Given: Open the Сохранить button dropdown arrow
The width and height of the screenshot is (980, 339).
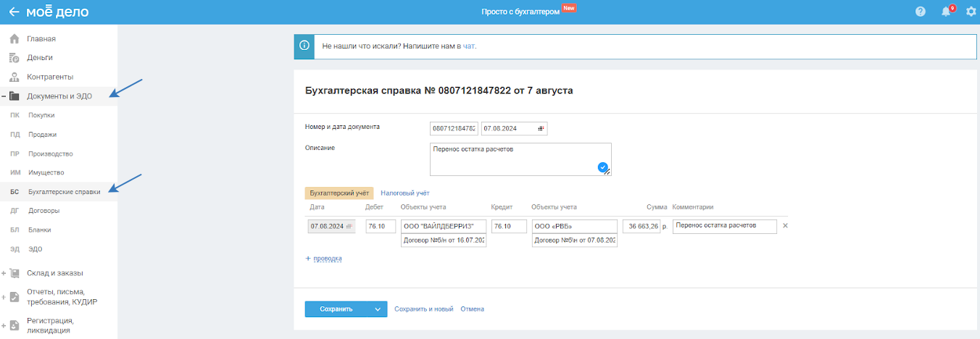Looking at the screenshot, I should (x=378, y=309).
